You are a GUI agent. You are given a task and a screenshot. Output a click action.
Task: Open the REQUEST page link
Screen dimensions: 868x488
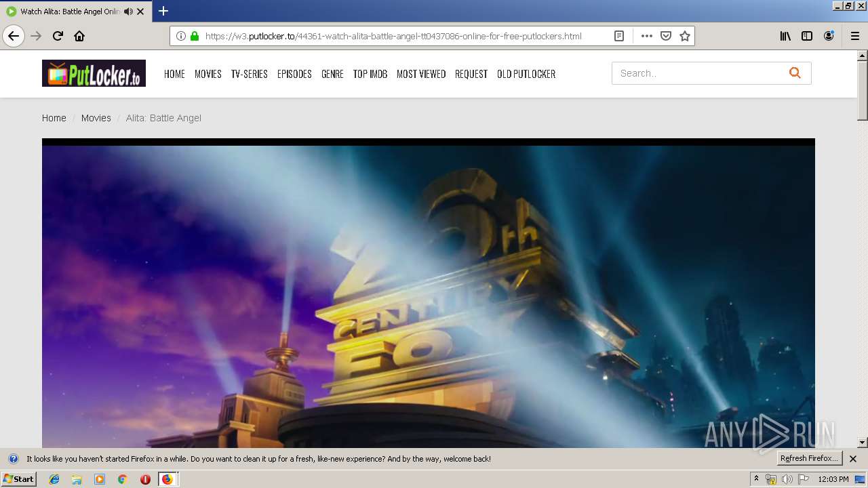471,74
